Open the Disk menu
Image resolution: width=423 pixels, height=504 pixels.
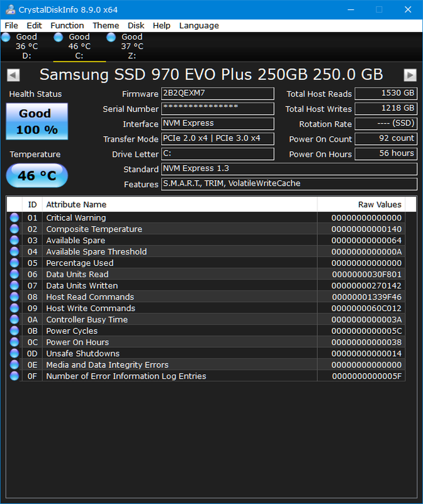click(136, 25)
